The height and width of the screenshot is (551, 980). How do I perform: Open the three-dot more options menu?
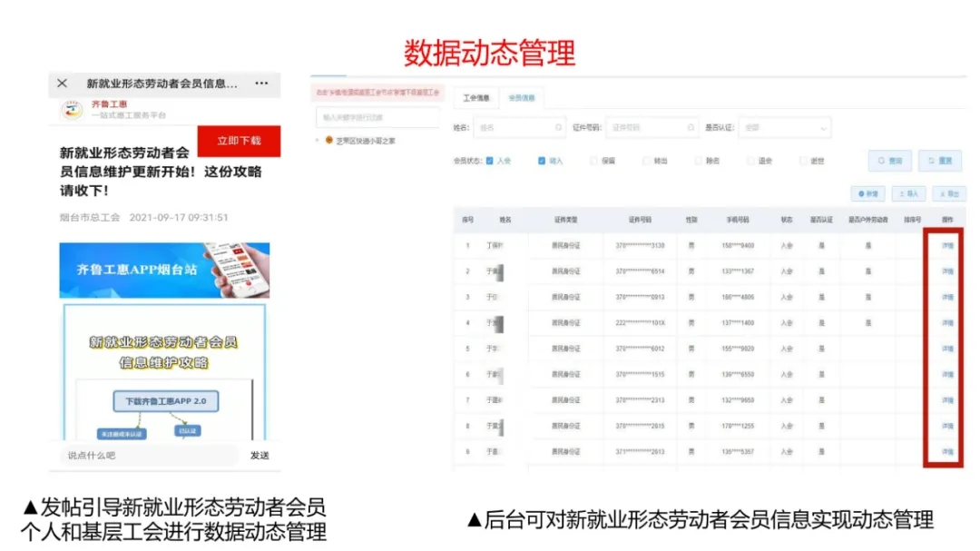[261, 84]
